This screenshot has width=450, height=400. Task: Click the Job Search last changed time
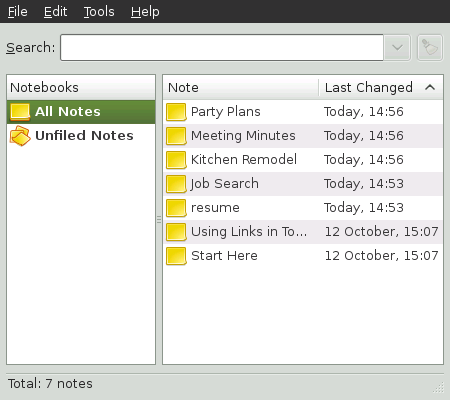pyautogui.click(x=364, y=184)
